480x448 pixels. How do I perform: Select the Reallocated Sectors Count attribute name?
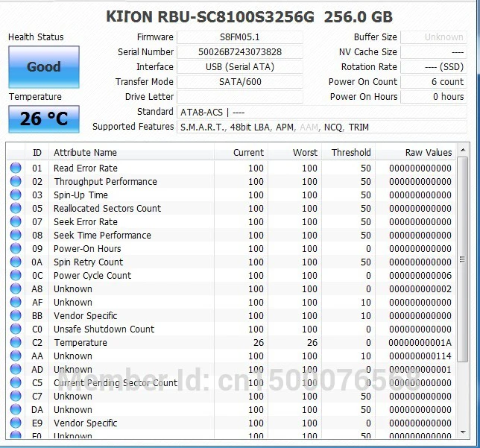pyautogui.click(x=107, y=208)
